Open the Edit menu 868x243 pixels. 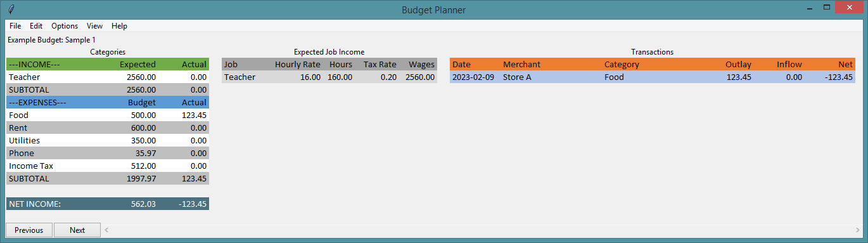[x=36, y=26]
